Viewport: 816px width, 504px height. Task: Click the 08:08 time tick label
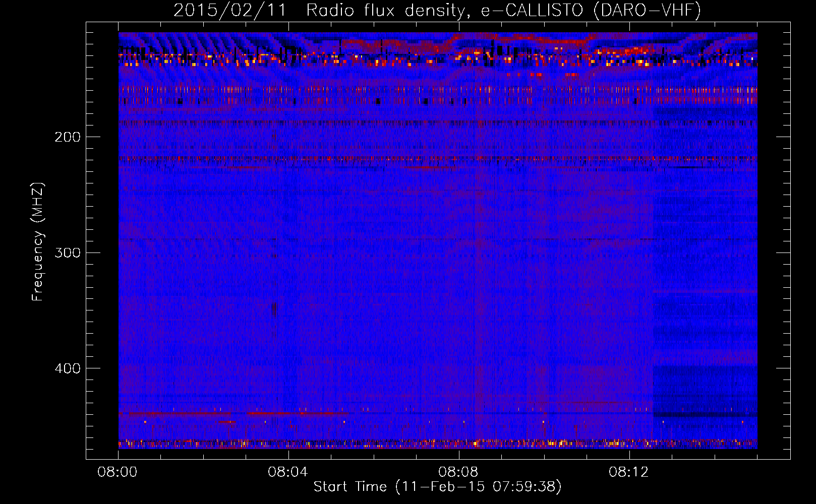(458, 472)
